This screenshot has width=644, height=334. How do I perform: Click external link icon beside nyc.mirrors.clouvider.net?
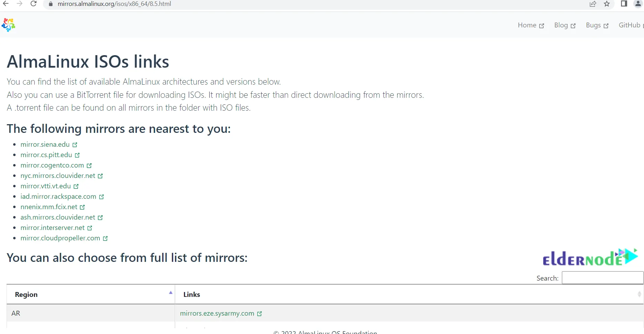[100, 176]
